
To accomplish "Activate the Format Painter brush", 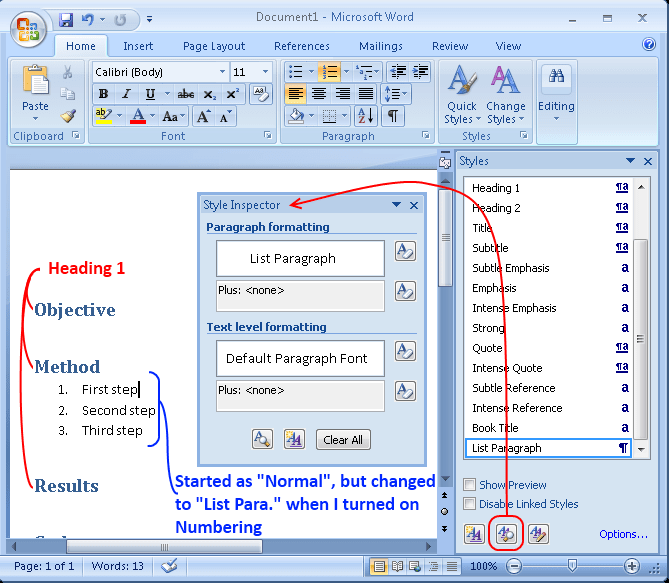I will click(x=68, y=115).
